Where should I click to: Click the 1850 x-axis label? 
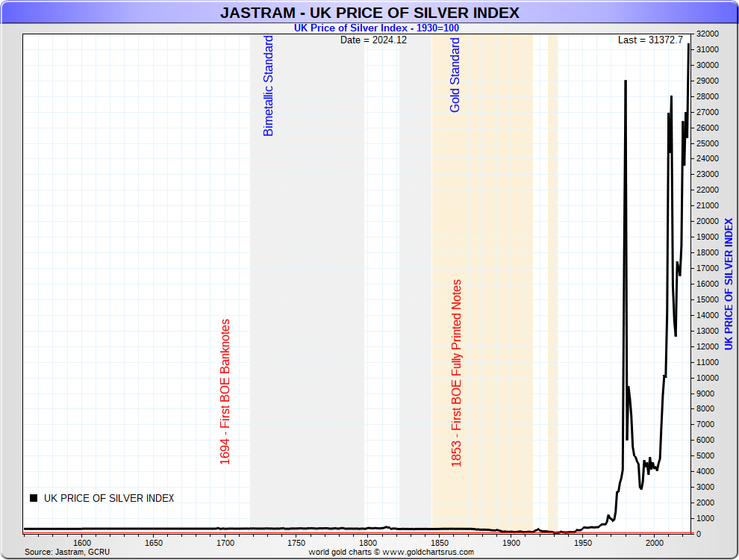click(x=440, y=543)
